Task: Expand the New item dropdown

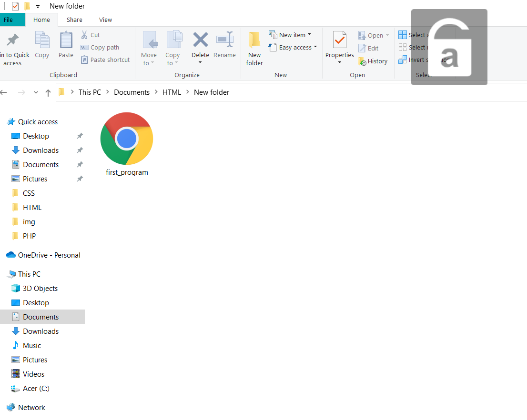Action: point(309,35)
